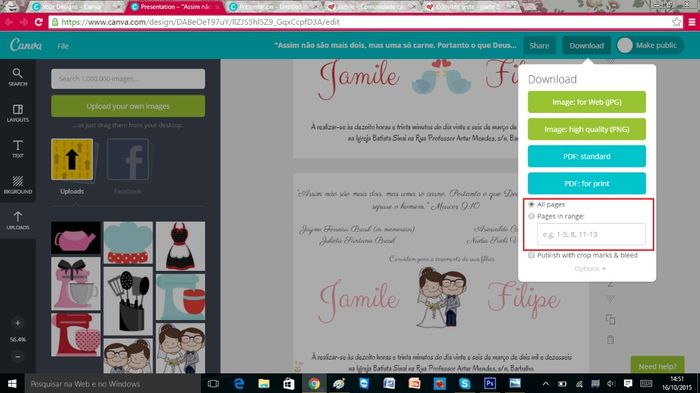Copy page using the duplicate icon
Image resolution: width=700 pixels, height=393 pixels.
610,319
